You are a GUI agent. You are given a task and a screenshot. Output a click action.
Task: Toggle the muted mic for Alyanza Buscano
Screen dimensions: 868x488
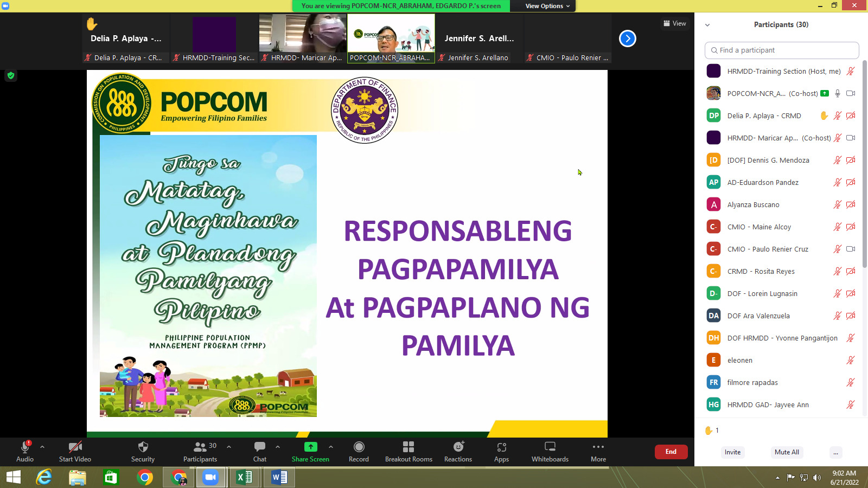coord(838,204)
